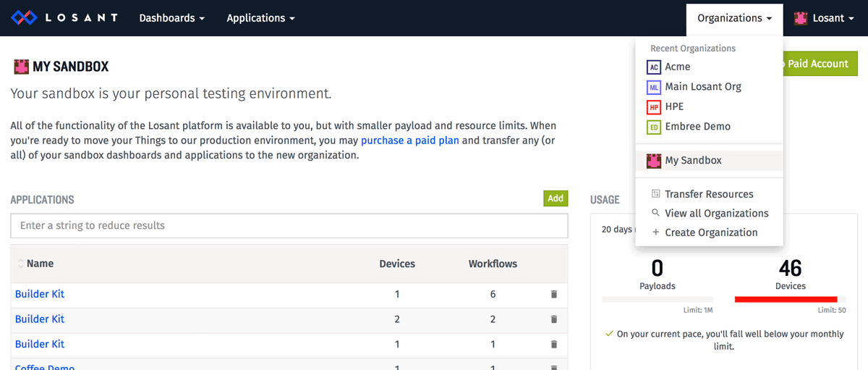Click the green checkmark pace icon

pos(609,334)
